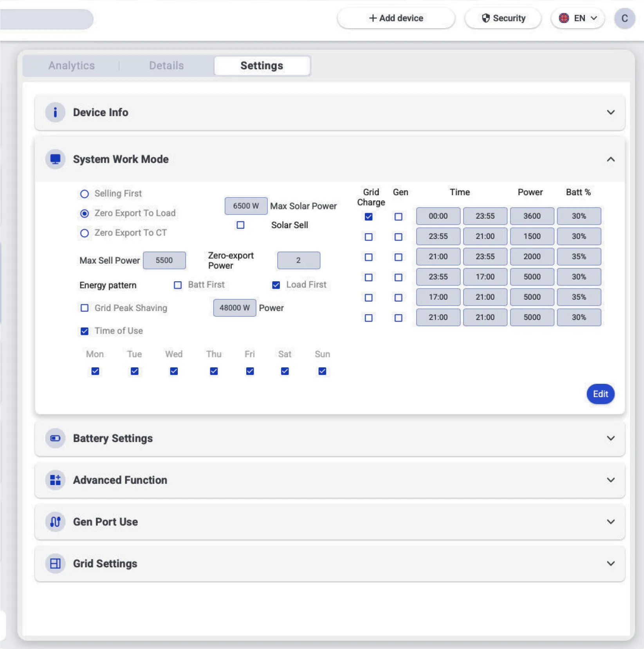Viewport: 644px width, 649px height.
Task: Toggle the Solar Sell checkbox
Action: pos(240,225)
